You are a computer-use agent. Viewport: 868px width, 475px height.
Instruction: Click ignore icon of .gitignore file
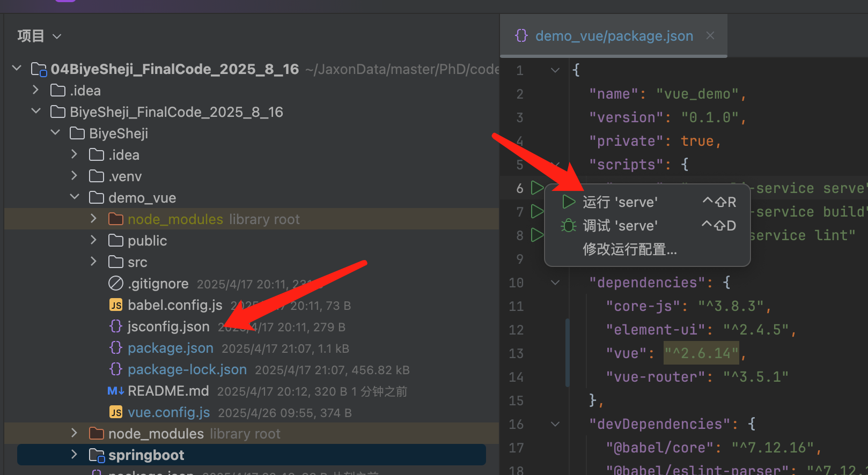click(x=116, y=283)
